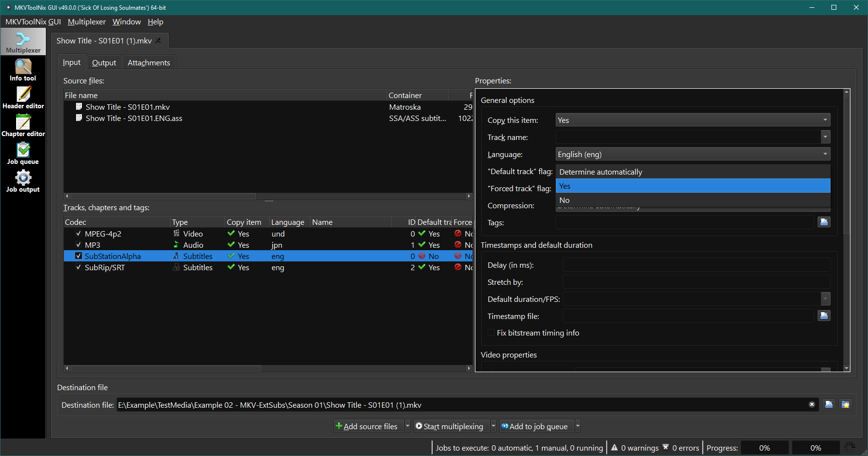
Task: Click the errors status icon
Action: tap(666, 447)
